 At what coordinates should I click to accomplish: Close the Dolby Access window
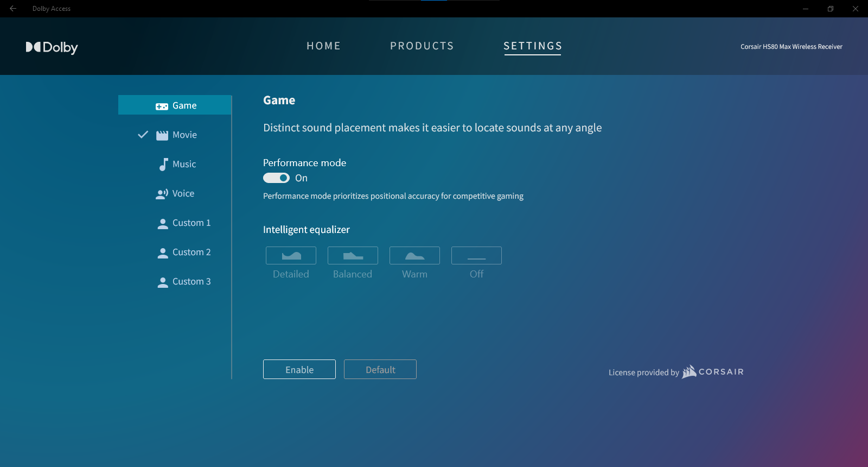pos(856,9)
